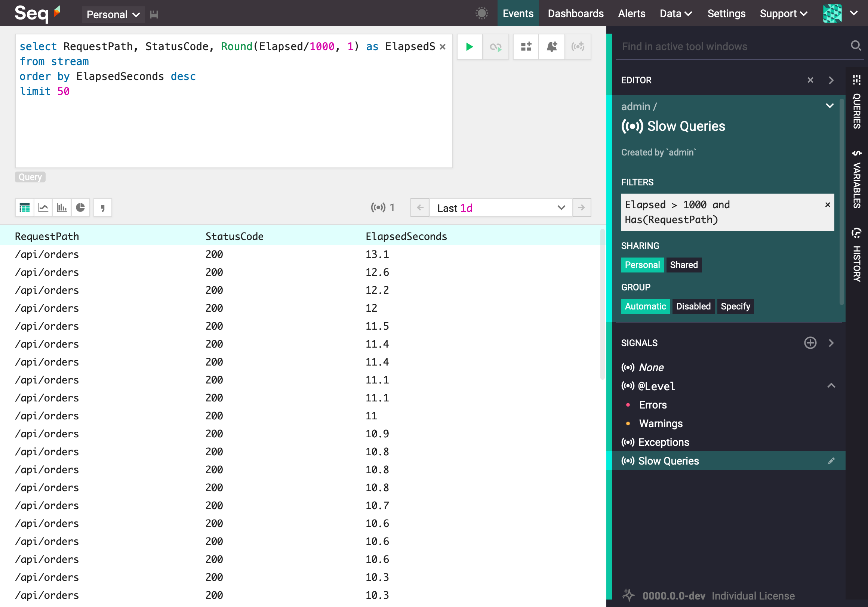The height and width of the screenshot is (607, 868).
Task: Collapse the Editor panel chevron
Action: (x=831, y=80)
